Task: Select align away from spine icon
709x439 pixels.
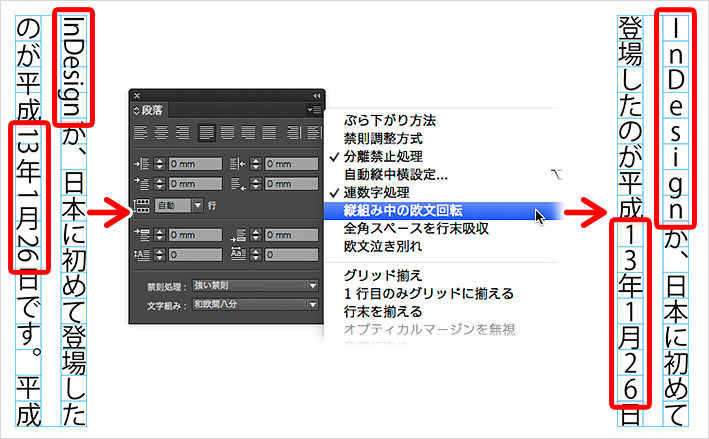Action: pos(314,133)
